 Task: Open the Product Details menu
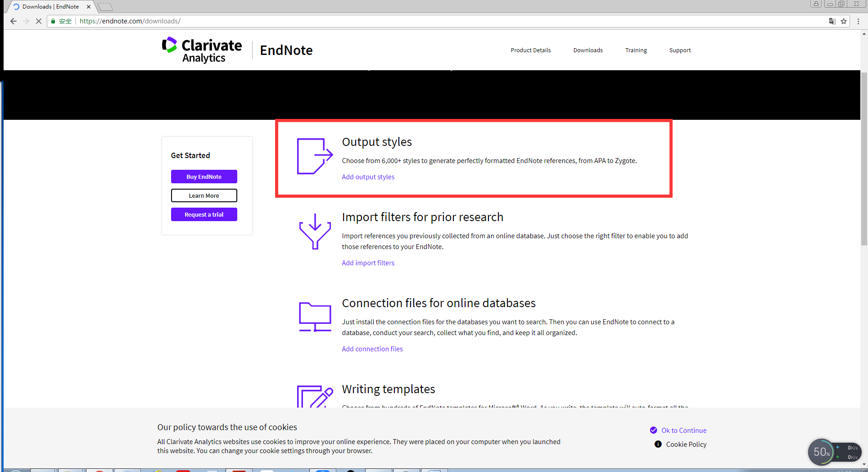point(530,50)
